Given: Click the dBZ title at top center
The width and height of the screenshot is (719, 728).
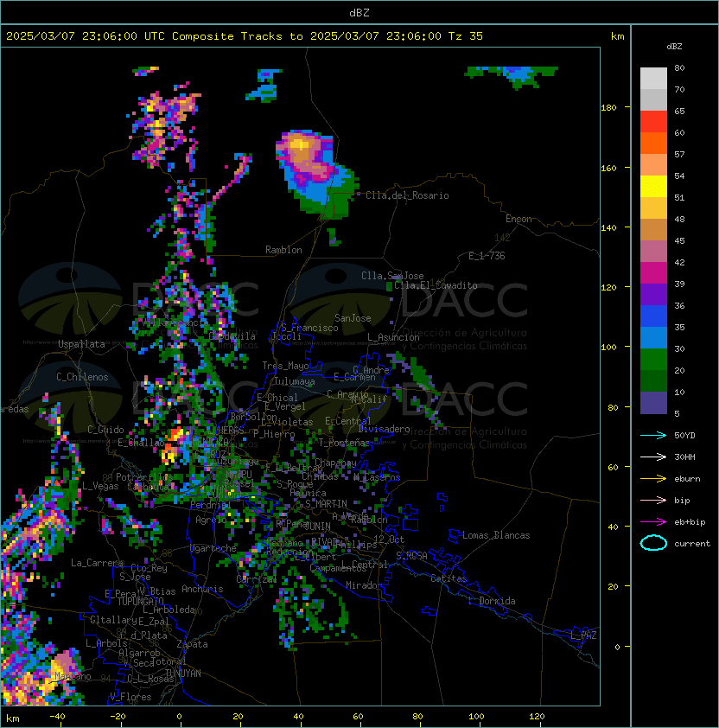Looking at the screenshot, I should click(x=359, y=13).
